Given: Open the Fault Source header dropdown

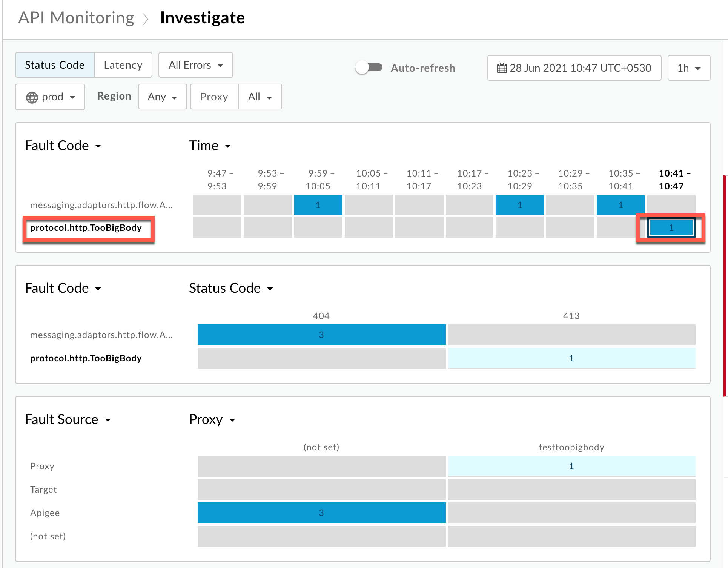Looking at the screenshot, I should [x=68, y=419].
